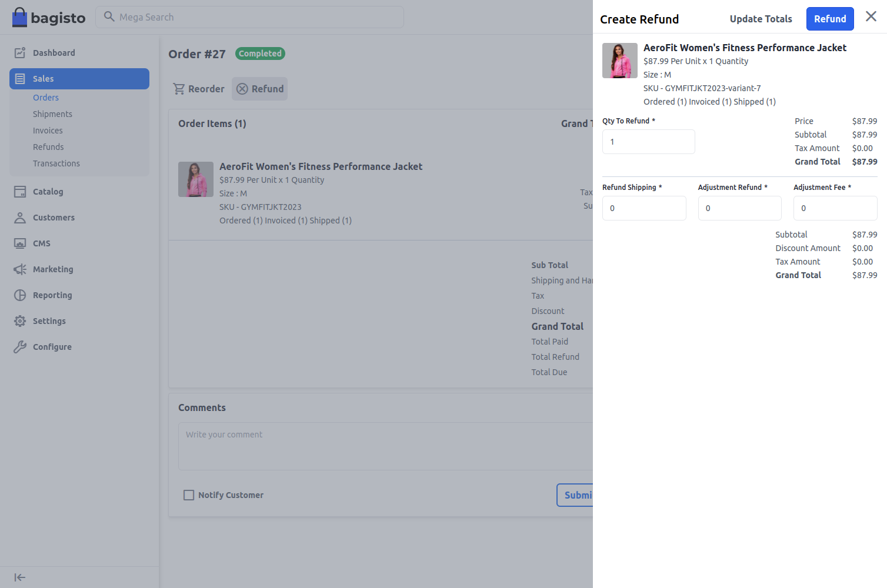Open the Orders submenu item
The width and height of the screenshot is (887, 588).
click(46, 98)
